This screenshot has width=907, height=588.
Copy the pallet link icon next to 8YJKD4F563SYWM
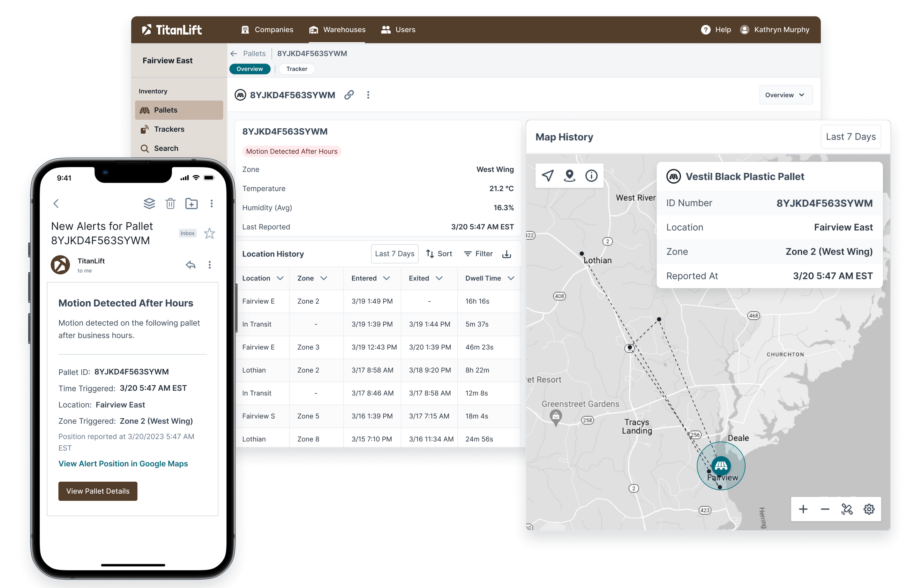click(349, 95)
